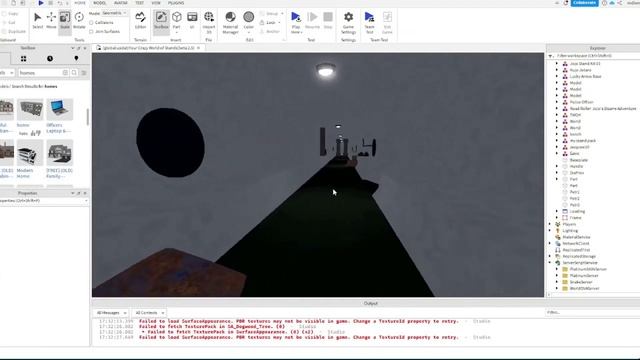Open the Material Manager
640x360 pixels.
click(230, 22)
